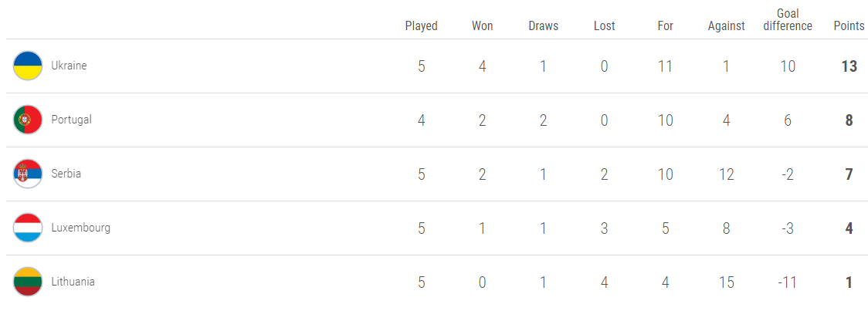Image resolution: width=868 pixels, height=311 pixels.
Task: Sort by the For goals header
Action: [665, 26]
